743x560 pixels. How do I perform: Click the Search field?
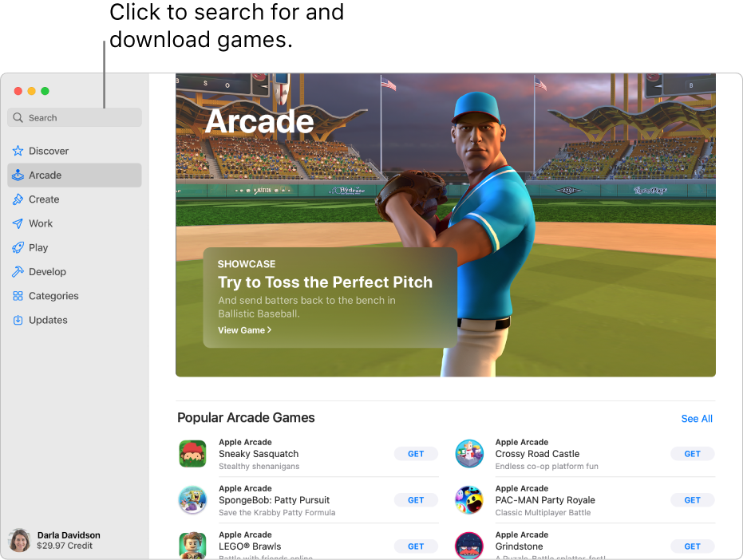tap(76, 118)
